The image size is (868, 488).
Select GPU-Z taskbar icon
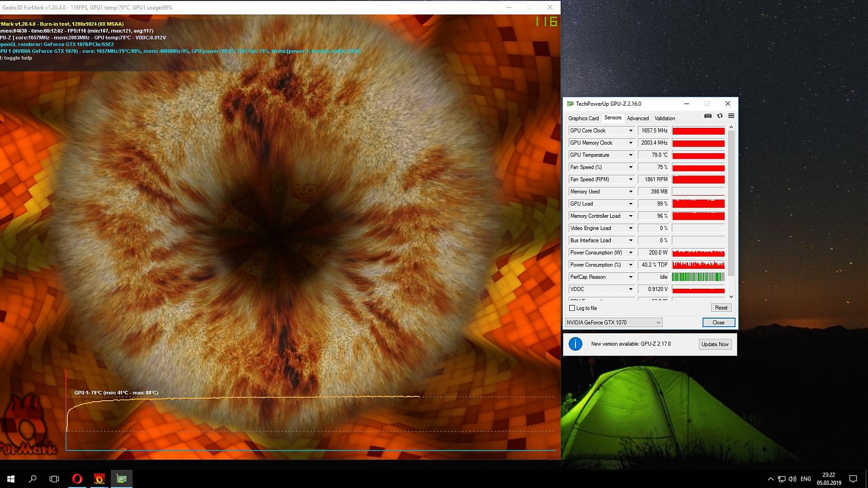pyautogui.click(x=122, y=479)
